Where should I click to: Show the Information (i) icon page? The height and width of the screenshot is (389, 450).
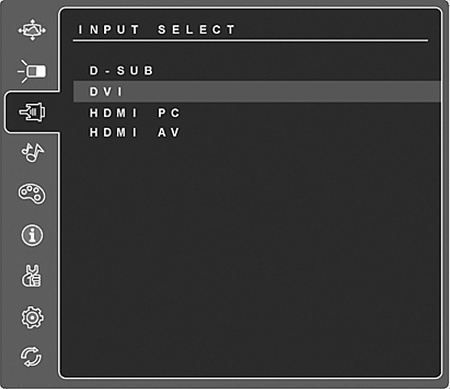(32, 235)
